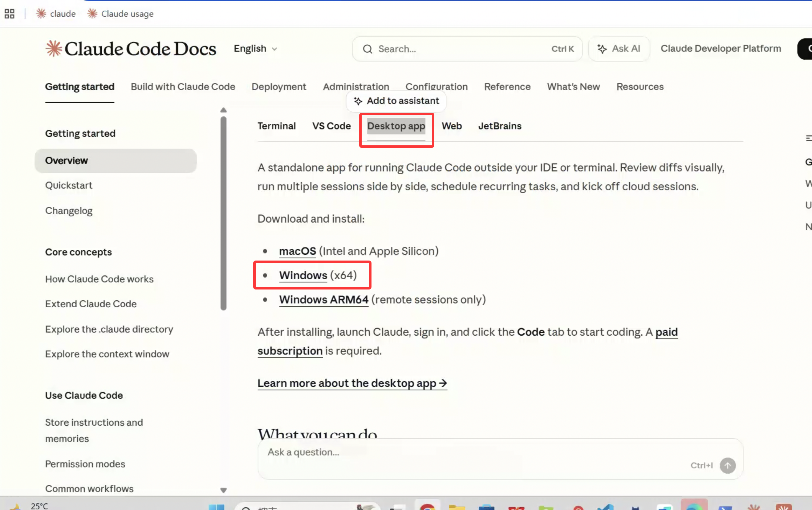Open the Ask AI assistant
This screenshot has width=812, height=510.
point(619,49)
